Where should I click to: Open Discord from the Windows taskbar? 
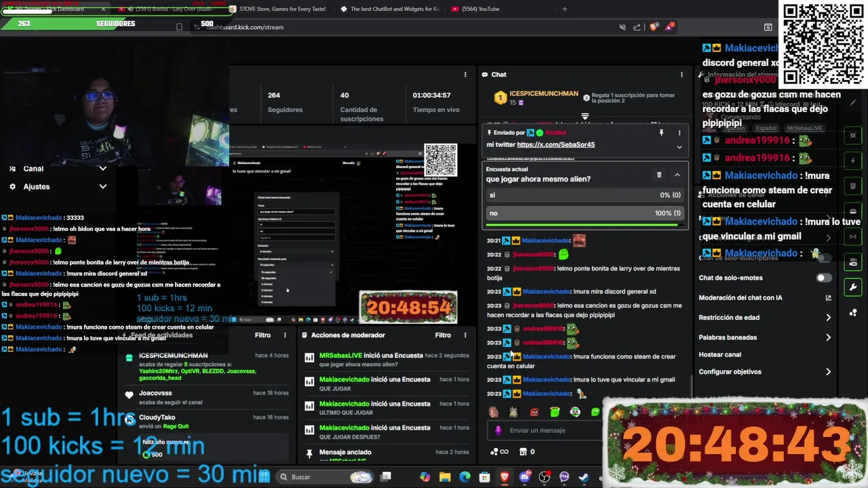(x=524, y=477)
